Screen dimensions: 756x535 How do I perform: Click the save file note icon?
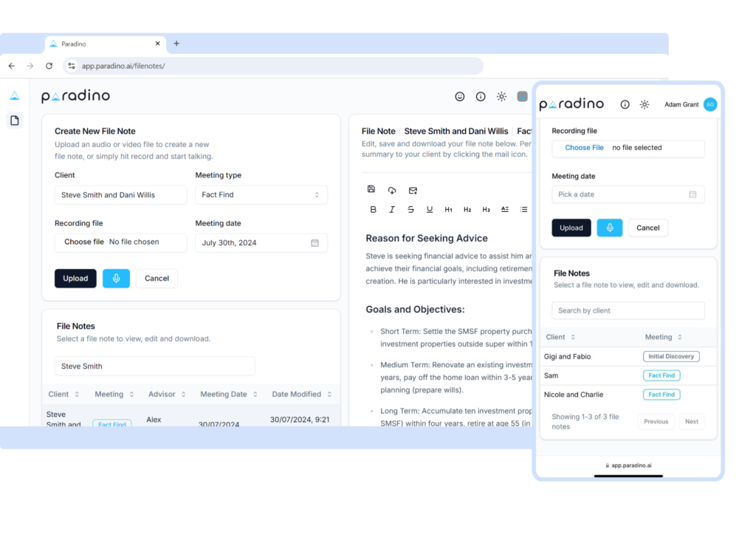371,190
